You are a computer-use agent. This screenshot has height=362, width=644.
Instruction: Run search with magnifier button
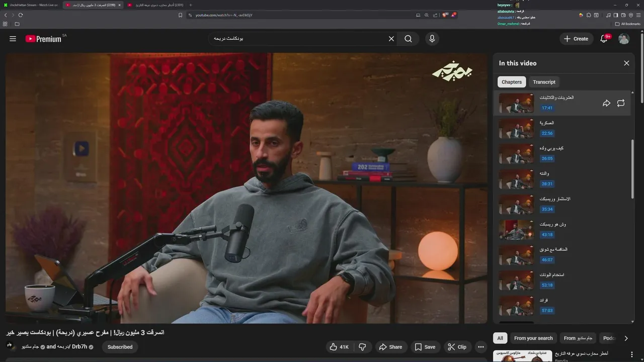[408, 39]
